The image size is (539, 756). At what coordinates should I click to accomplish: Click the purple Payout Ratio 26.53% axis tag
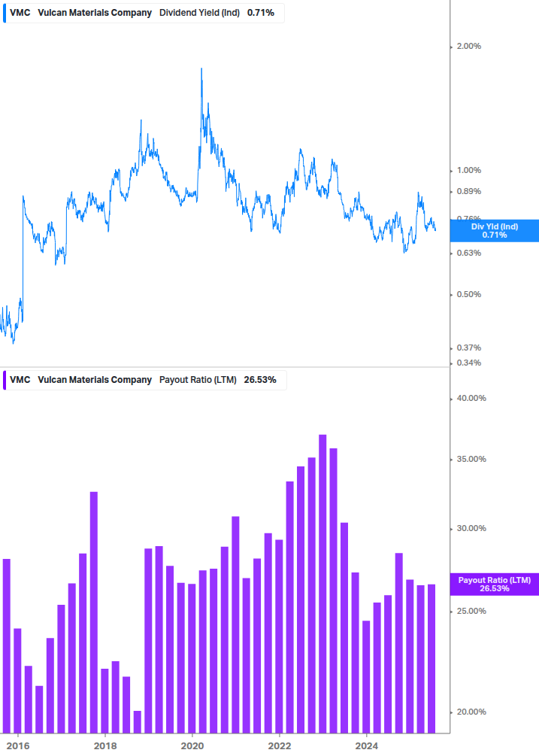point(494,584)
